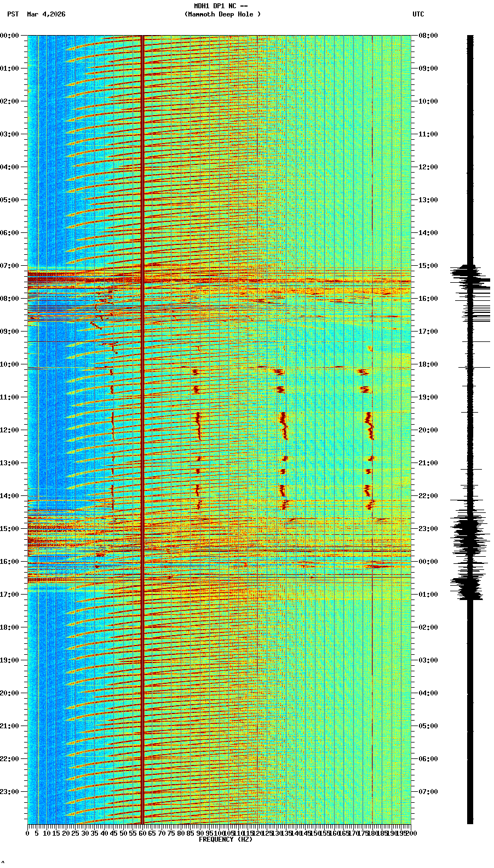494x868 pixels.
Task: Click the 12:00 PST time label
Action: [x=9, y=430]
